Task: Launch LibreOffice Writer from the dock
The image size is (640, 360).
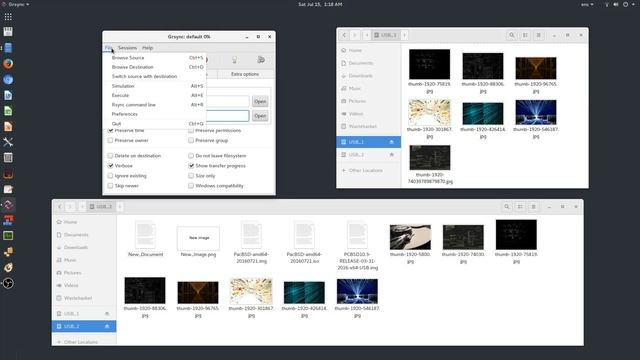Action: click(8, 96)
